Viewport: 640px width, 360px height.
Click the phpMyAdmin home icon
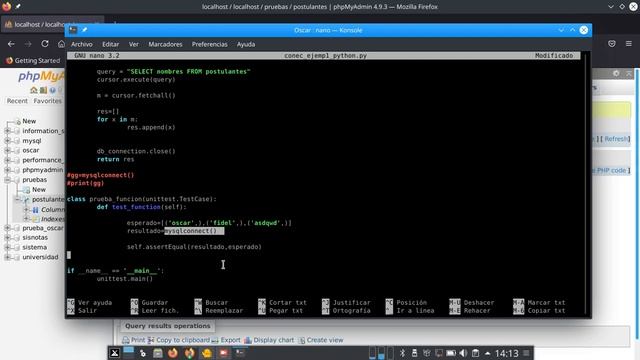[33, 90]
